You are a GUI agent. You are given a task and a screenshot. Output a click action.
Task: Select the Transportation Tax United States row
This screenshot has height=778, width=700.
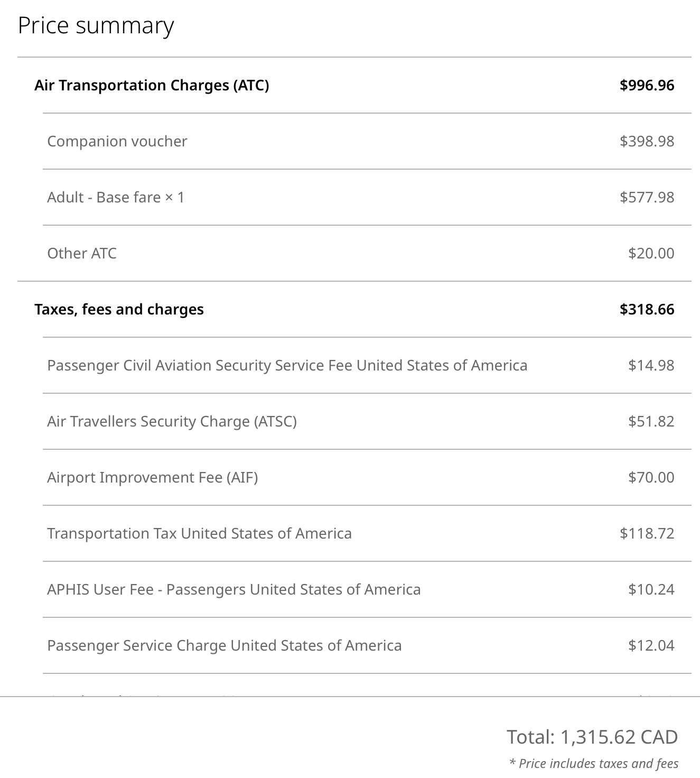click(199, 533)
